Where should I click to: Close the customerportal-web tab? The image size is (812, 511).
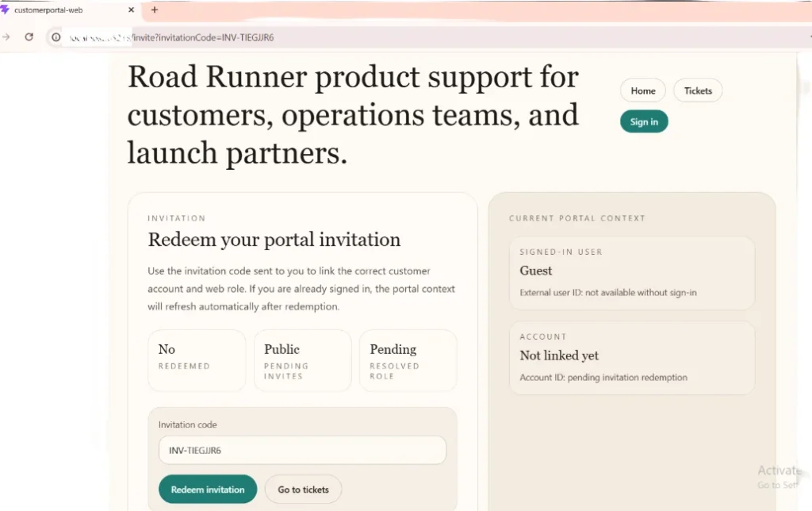click(x=131, y=10)
